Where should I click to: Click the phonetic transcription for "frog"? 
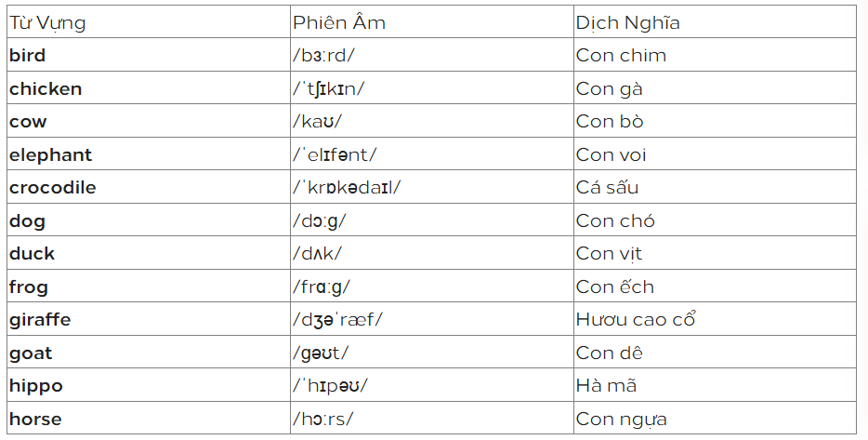pos(322,287)
